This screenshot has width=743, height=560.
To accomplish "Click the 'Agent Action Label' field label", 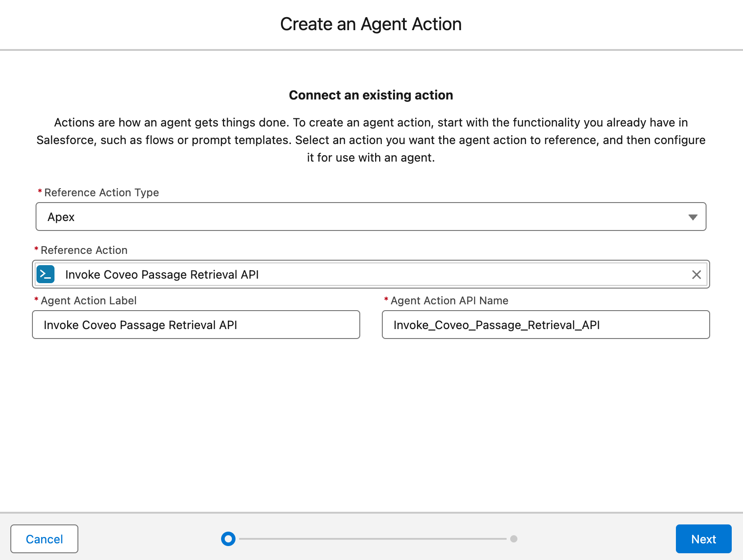I will [x=89, y=301].
